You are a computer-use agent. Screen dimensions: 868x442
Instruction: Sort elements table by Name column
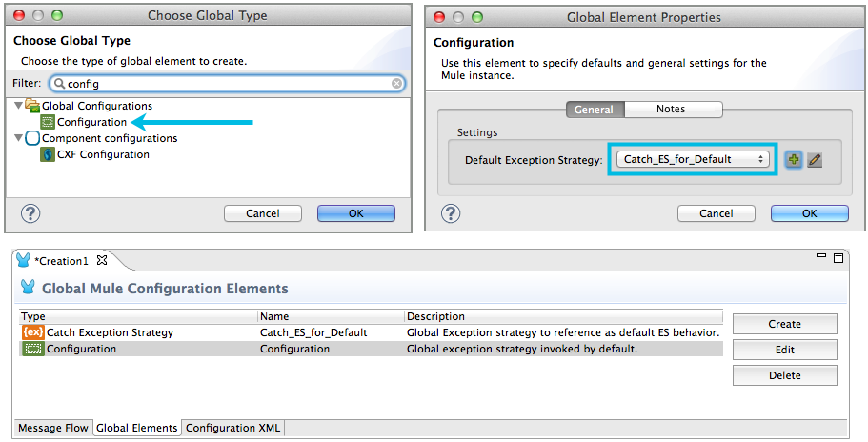click(331, 316)
